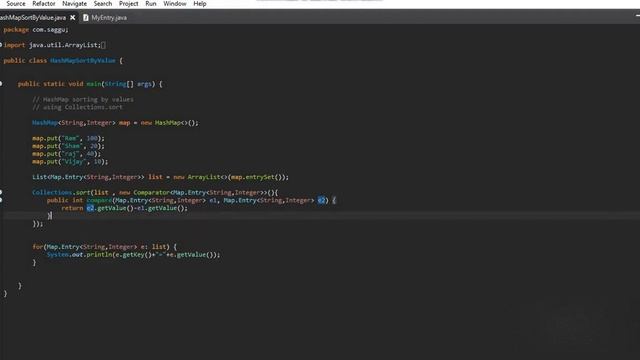Viewport: 640px width, 360px height.
Task: Open the Navigate menu
Action: pos(74,4)
